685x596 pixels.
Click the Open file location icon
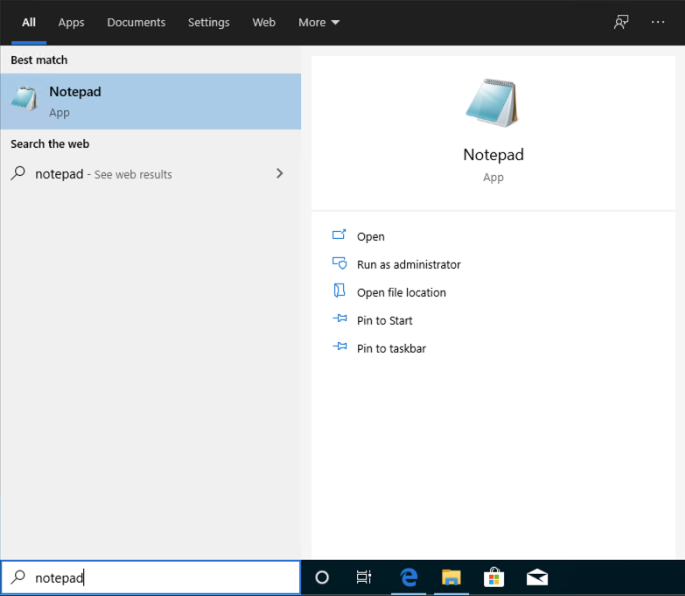coord(339,291)
